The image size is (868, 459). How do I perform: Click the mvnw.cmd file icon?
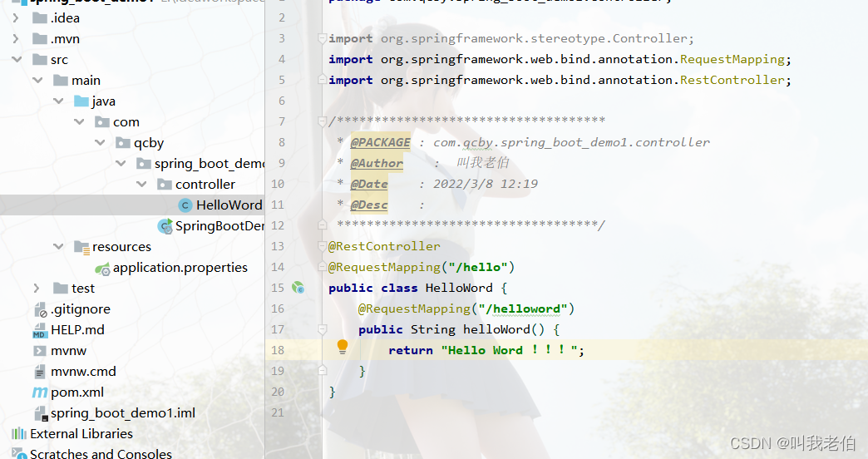pos(40,372)
